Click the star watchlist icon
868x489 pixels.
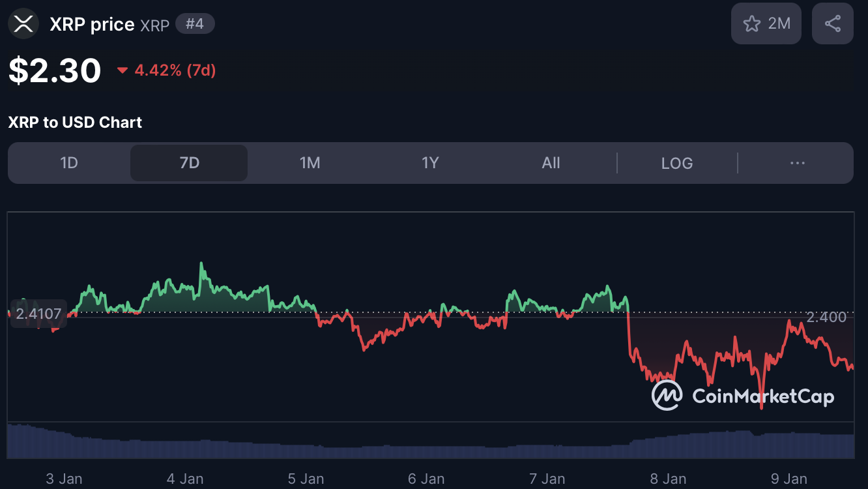pos(752,24)
